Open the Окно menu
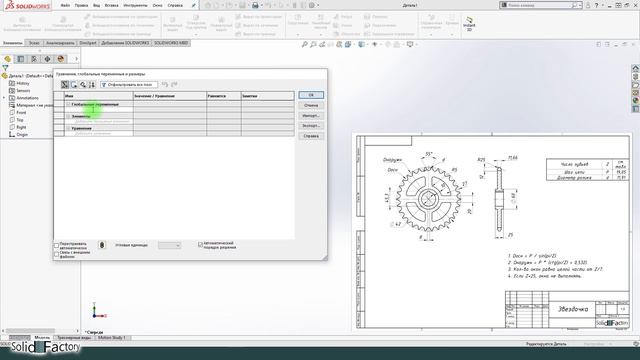This screenshot has width=640, height=360. click(158, 6)
